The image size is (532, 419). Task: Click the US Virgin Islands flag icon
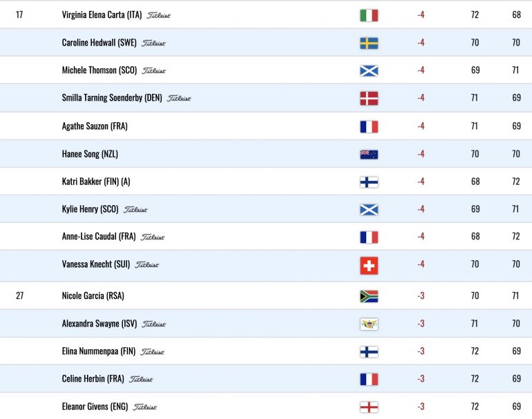click(369, 324)
